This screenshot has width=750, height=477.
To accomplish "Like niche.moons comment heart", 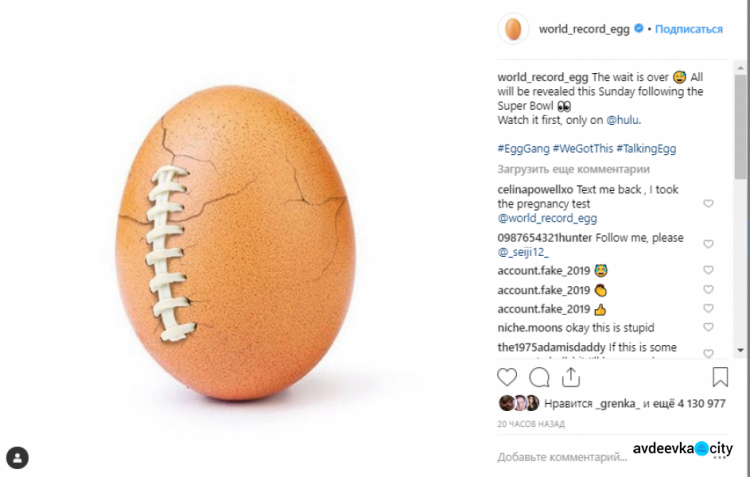I will point(708,327).
